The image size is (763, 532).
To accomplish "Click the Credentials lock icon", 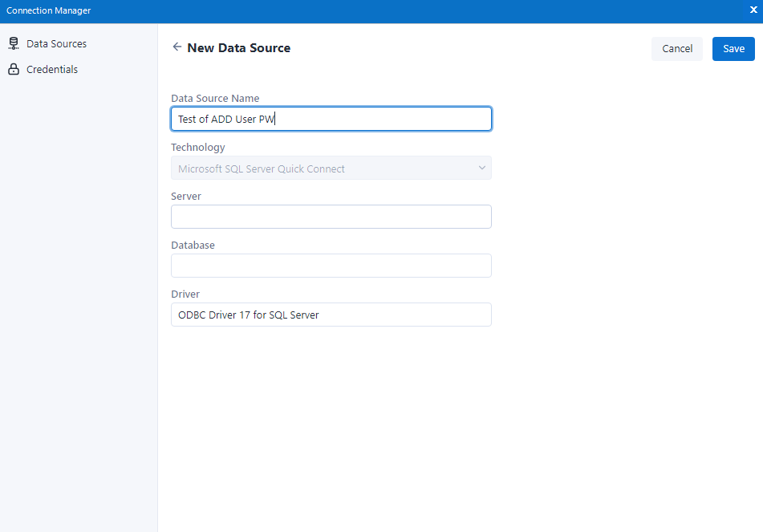I will click(x=14, y=69).
